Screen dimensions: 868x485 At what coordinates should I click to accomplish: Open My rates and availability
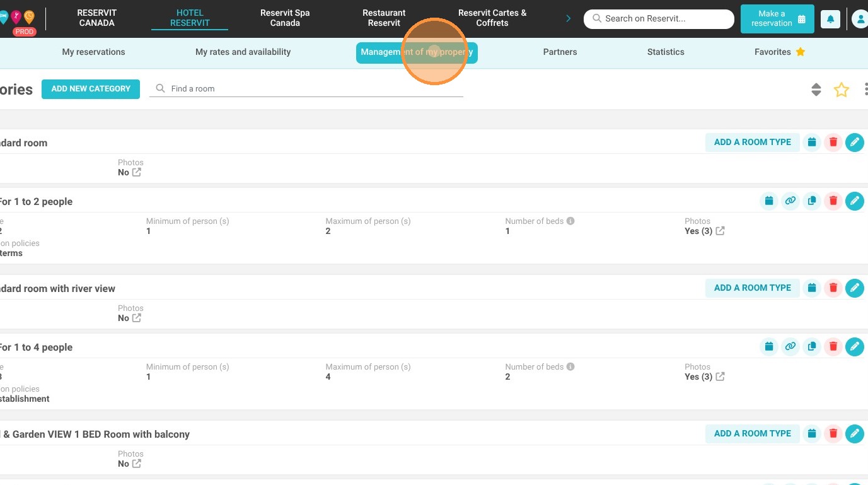[x=243, y=52]
